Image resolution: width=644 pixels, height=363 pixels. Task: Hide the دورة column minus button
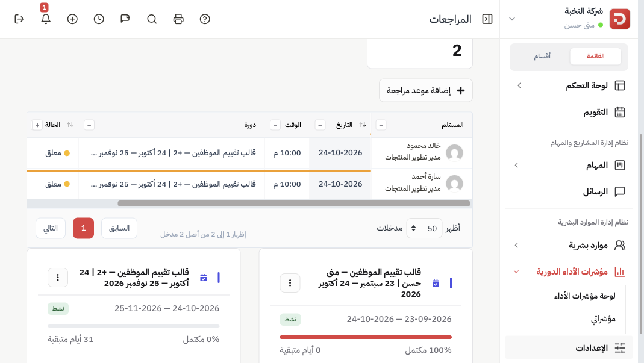point(89,125)
